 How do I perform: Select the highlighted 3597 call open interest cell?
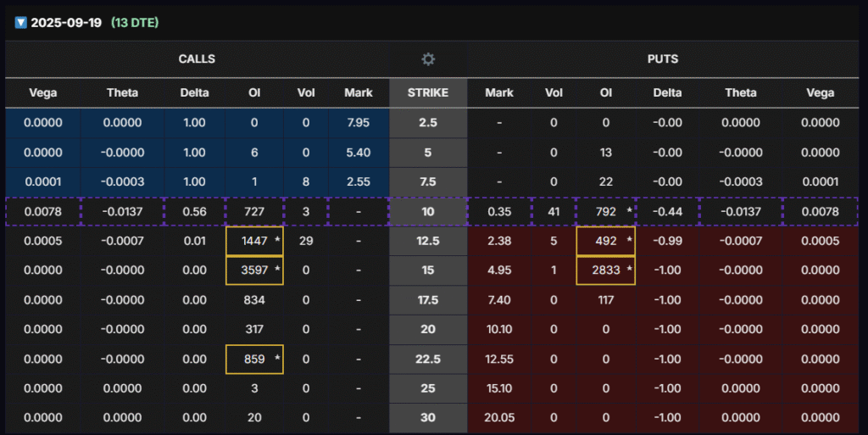click(254, 270)
